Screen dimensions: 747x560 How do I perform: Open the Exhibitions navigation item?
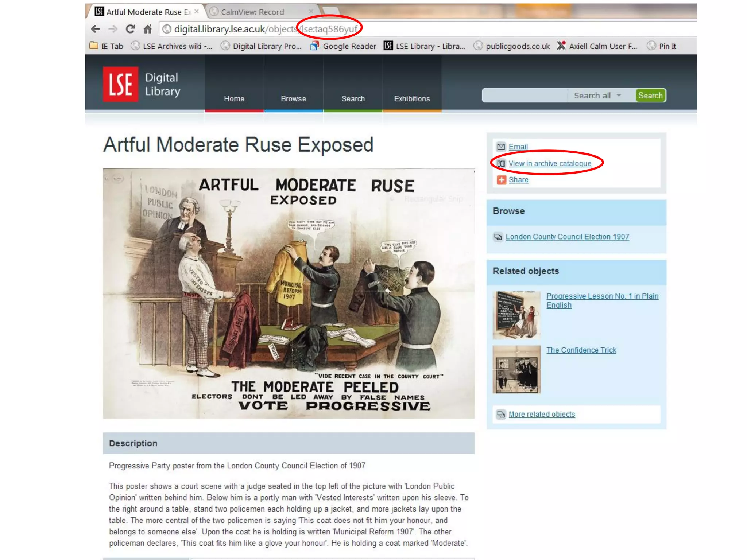click(x=412, y=98)
